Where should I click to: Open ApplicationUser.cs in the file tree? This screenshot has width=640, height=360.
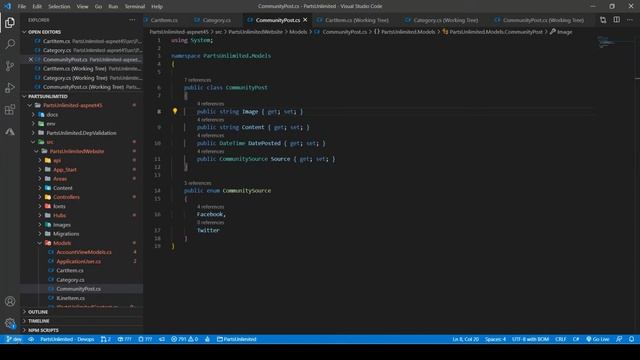point(79,261)
